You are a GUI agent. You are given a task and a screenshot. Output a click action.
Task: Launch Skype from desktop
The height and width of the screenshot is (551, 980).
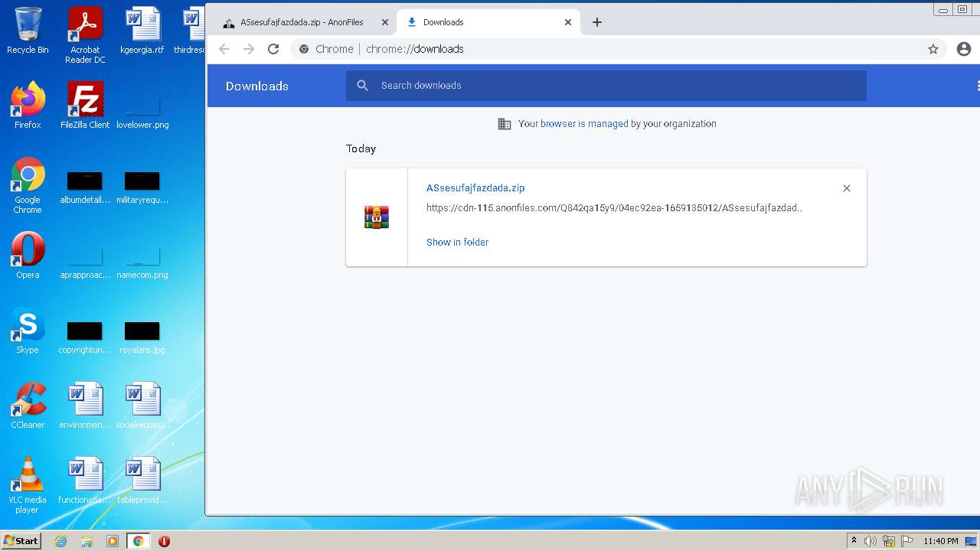pyautogui.click(x=28, y=331)
